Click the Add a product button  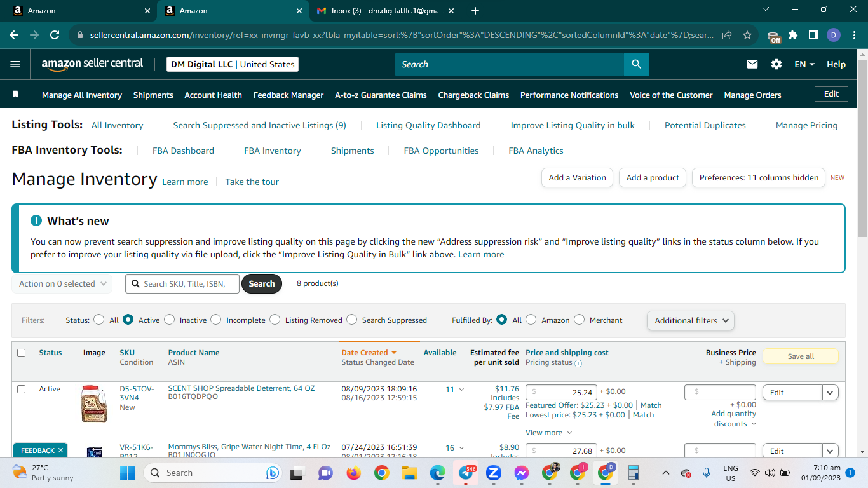point(653,178)
